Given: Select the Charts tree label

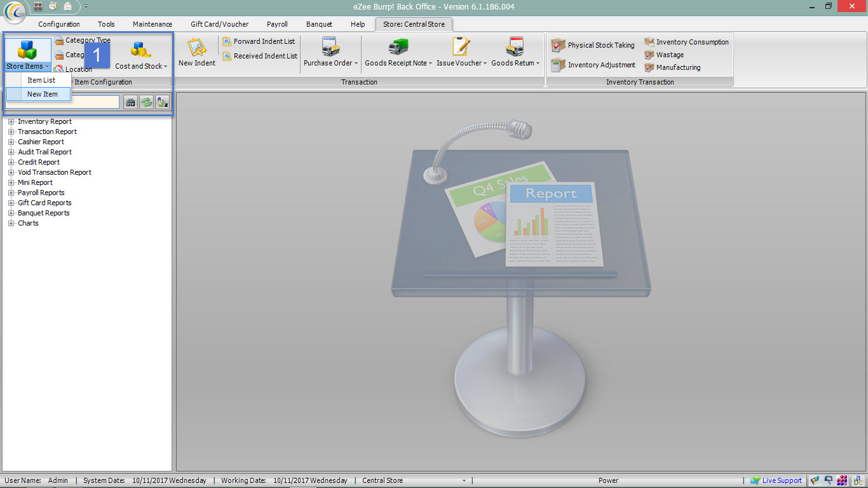Looking at the screenshot, I should (x=28, y=223).
